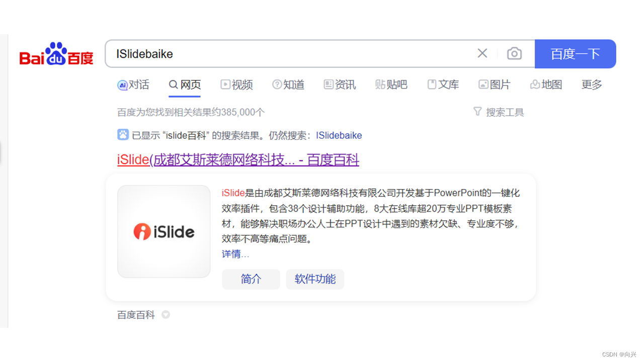The height and width of the screenshot is (362, 644).
Task: Click the result count text 385,000个
Action: click(x=242, y=112)
